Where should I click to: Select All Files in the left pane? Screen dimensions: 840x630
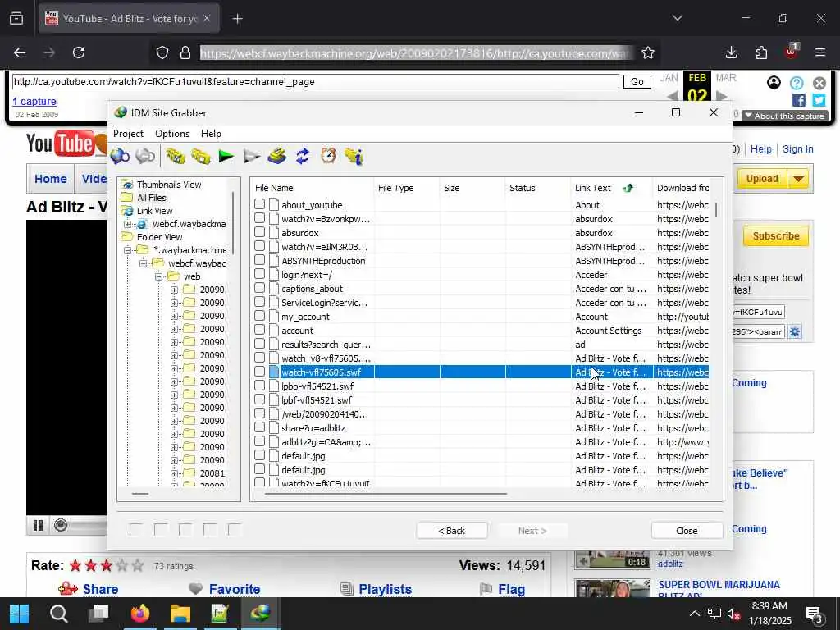[152, 198]
